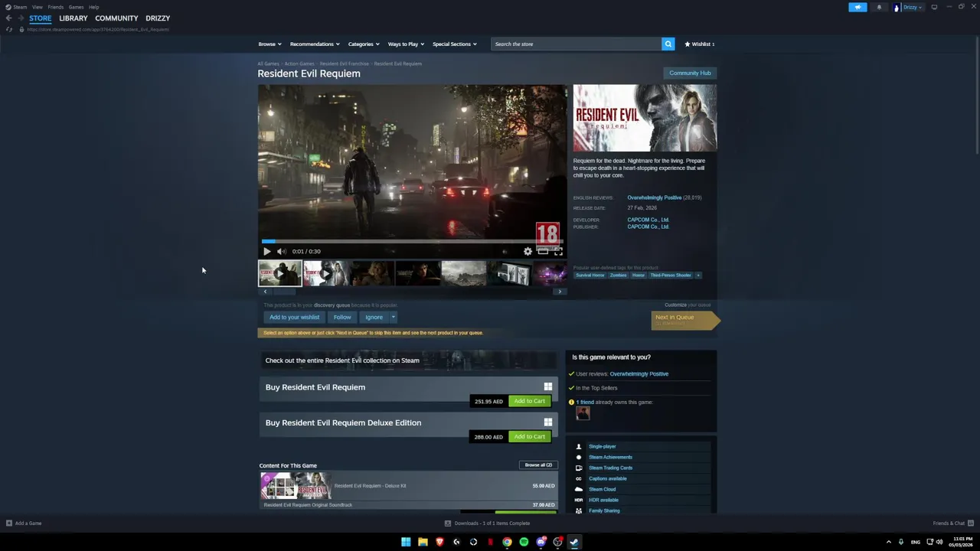Click the Third-Person Shooter tag

pyautogui.click(x=671, y=275)
